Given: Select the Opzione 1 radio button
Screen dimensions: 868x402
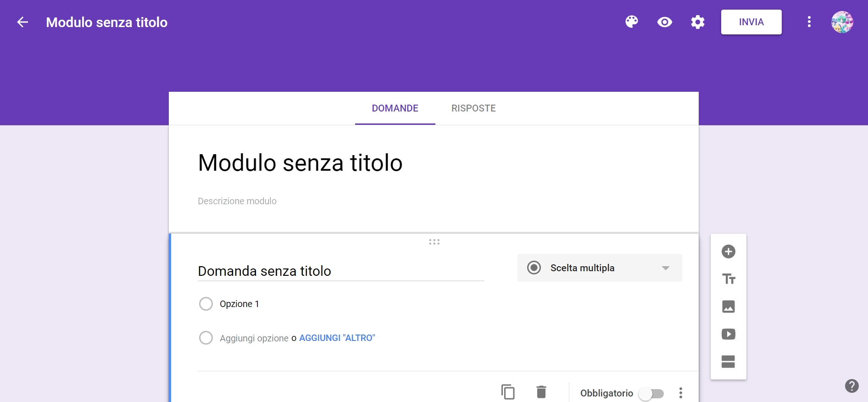Looking at the screenshot, I should tap(206, 304).
